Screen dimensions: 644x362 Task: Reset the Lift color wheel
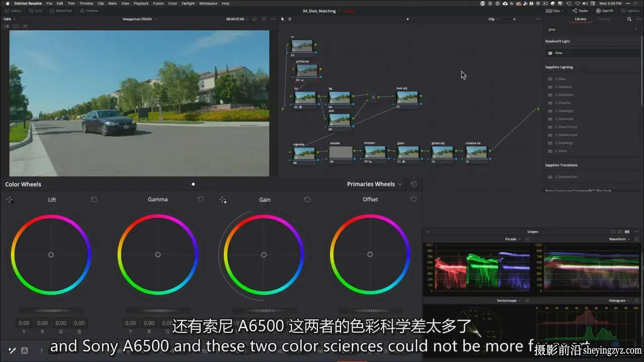94,200
